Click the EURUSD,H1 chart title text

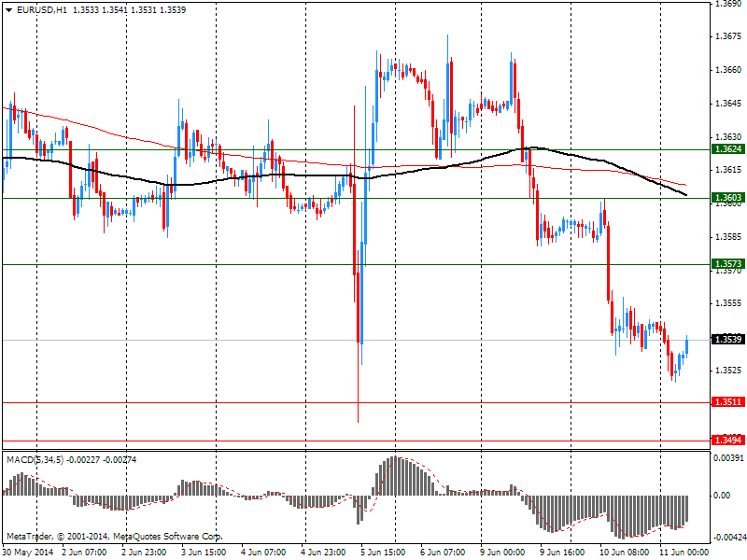click(x=42, y=10)
